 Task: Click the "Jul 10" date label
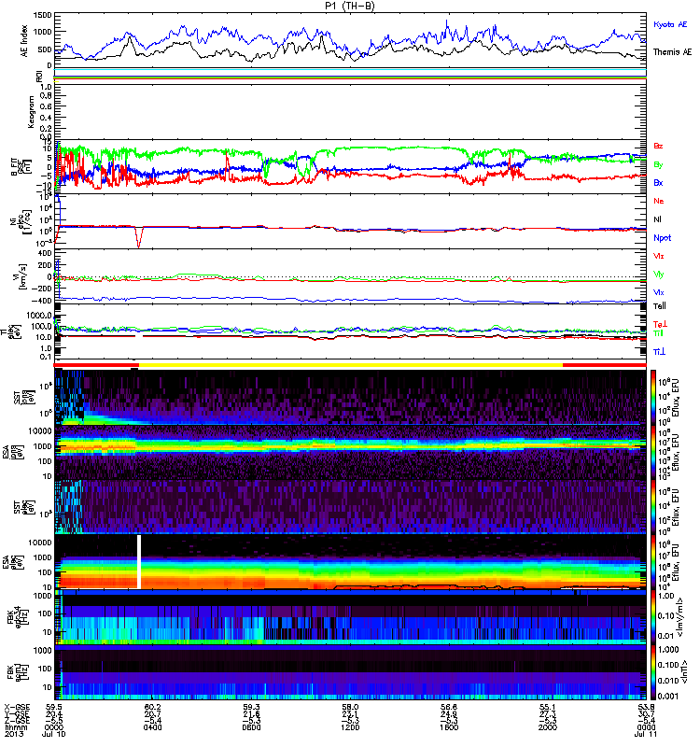click(54, 734)
